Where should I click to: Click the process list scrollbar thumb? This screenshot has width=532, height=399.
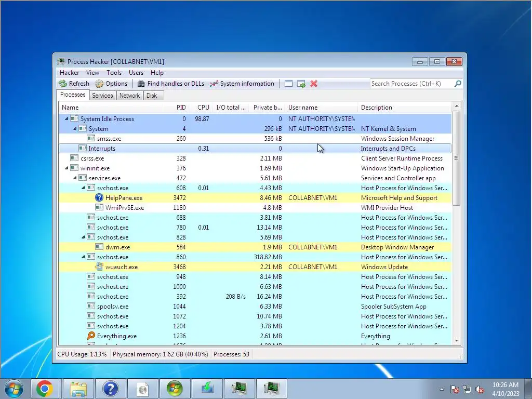click(457, 158)
